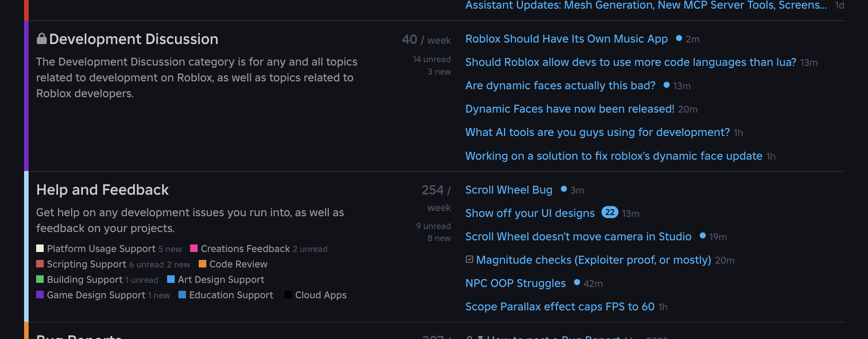Open Platform Usage Support subcategory

click(x=101, y=249)
